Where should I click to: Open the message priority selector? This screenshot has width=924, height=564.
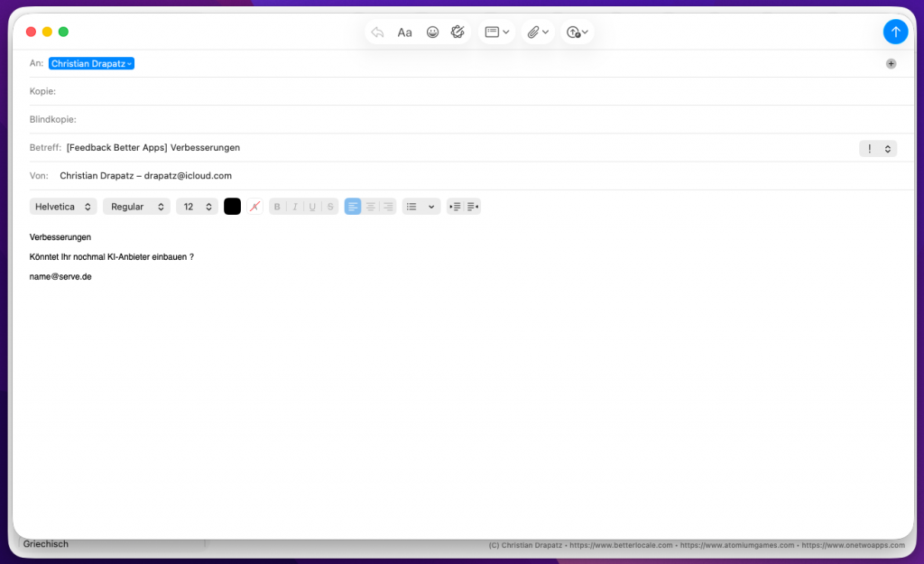877,149
